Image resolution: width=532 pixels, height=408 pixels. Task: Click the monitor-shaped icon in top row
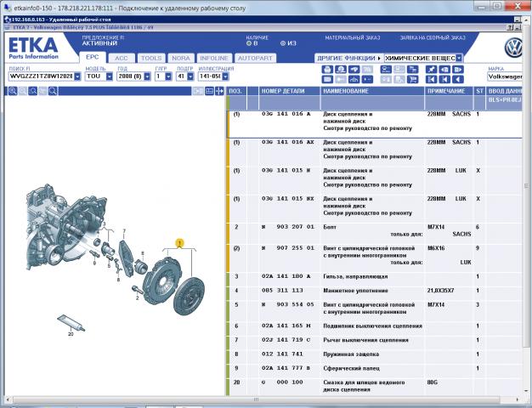[386, 70]
